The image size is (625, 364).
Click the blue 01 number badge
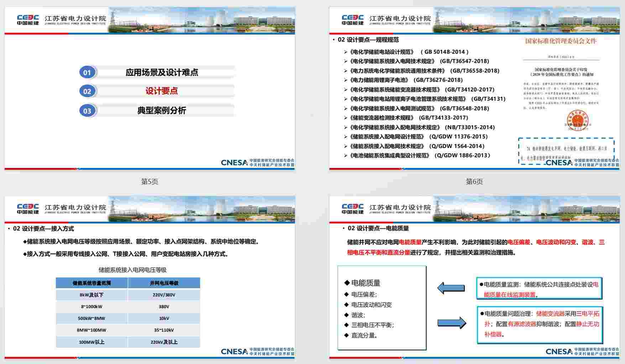coord(87,73)
